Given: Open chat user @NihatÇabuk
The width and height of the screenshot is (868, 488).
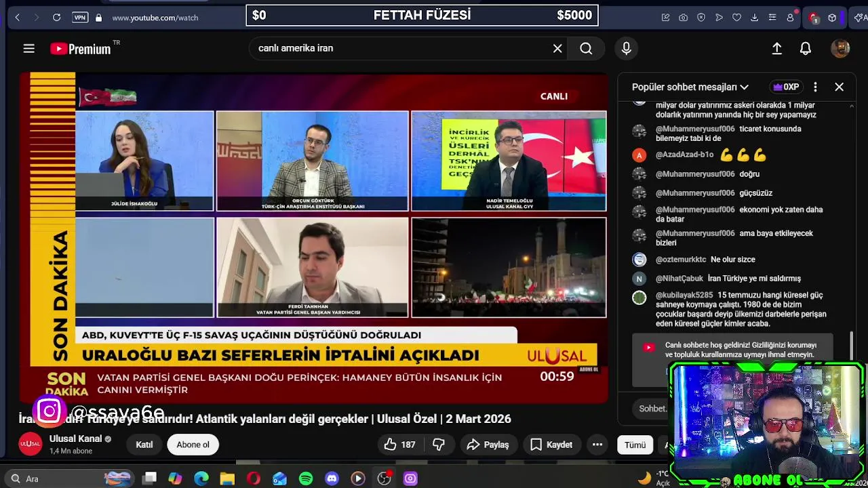Looking at the screenshot, I should click(679, 279).
